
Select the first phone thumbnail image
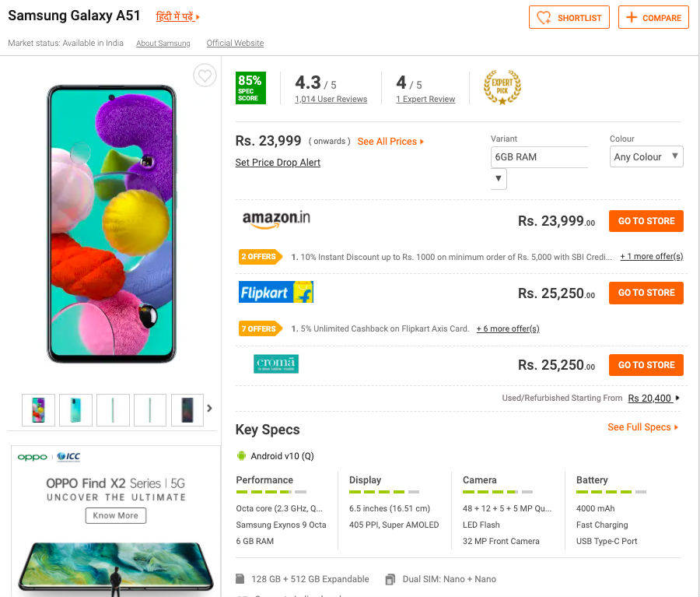click(x=38, y=409)
